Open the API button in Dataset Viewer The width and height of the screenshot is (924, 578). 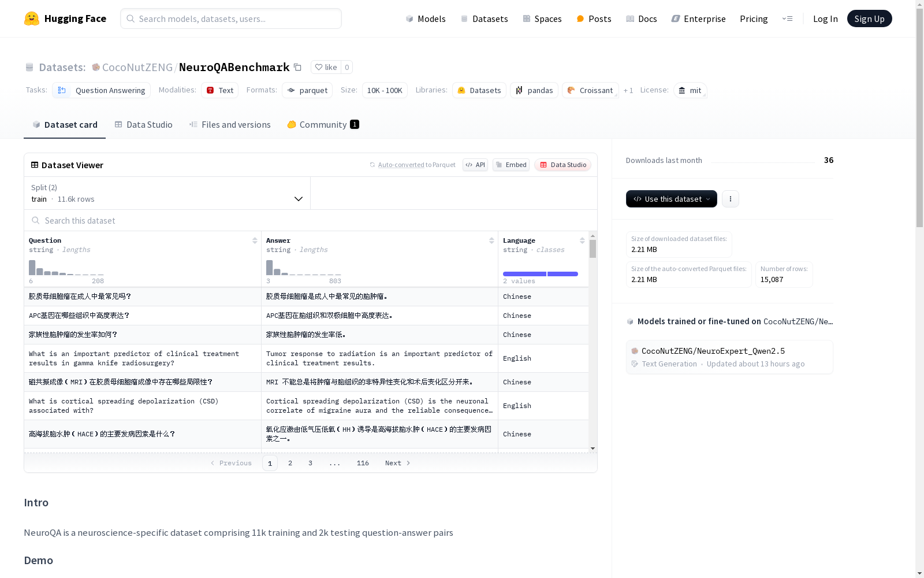(x=475, y=165)
